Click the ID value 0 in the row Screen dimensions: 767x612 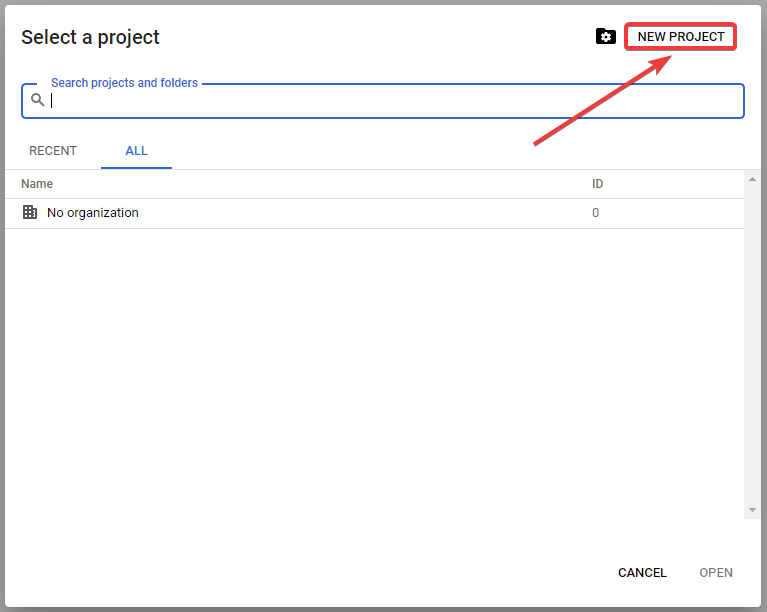point(596,213)
